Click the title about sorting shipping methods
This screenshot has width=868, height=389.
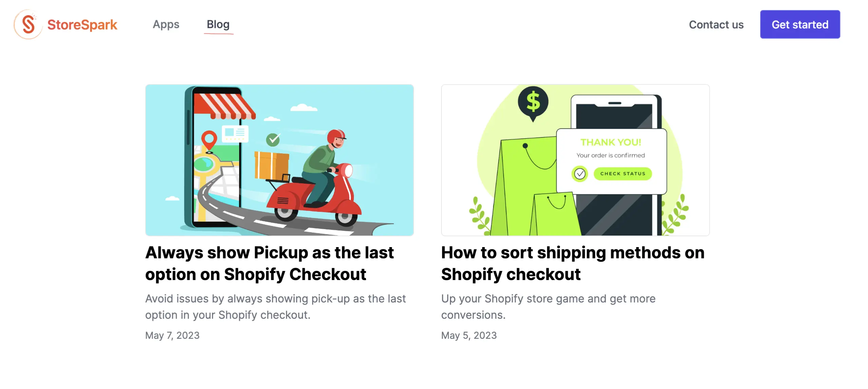[572, 263]
